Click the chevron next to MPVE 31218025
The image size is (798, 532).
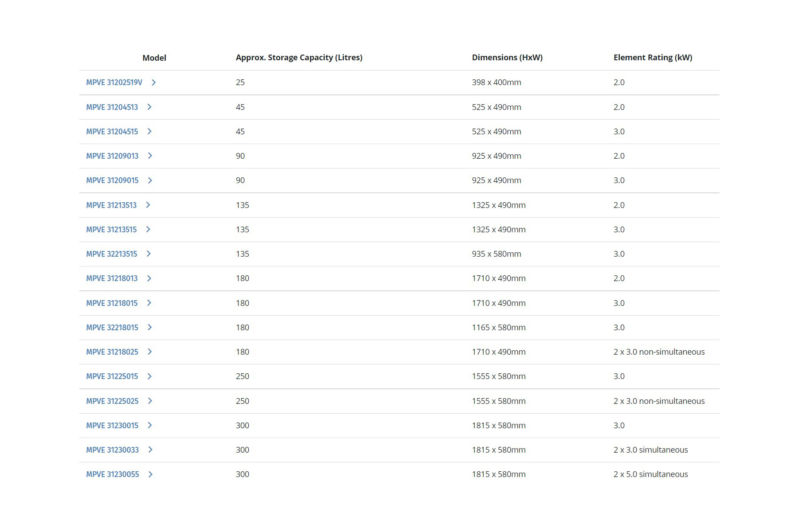coord(149,352)
